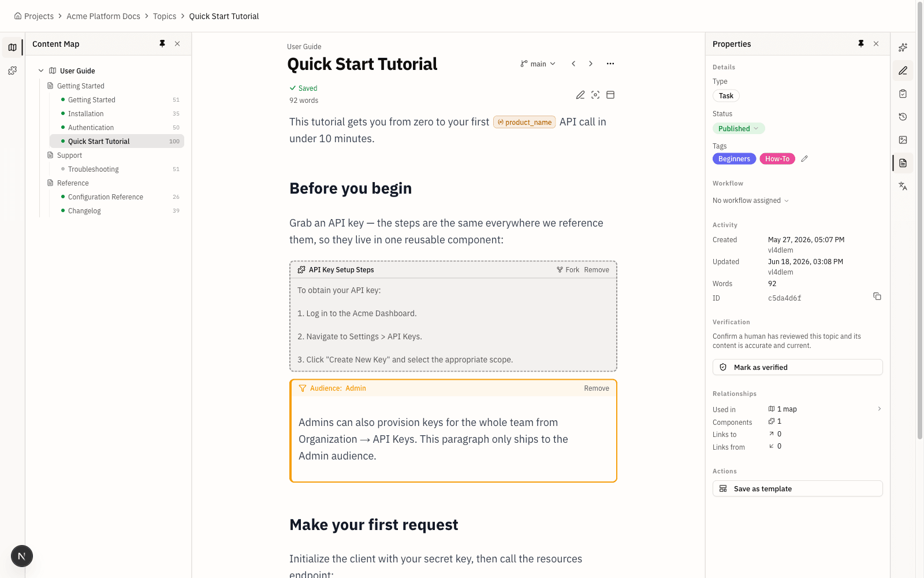The width and height of the screenshot is (924, 578).
Task: Open the Published status dropdown
Action: [x=739, y=128]
